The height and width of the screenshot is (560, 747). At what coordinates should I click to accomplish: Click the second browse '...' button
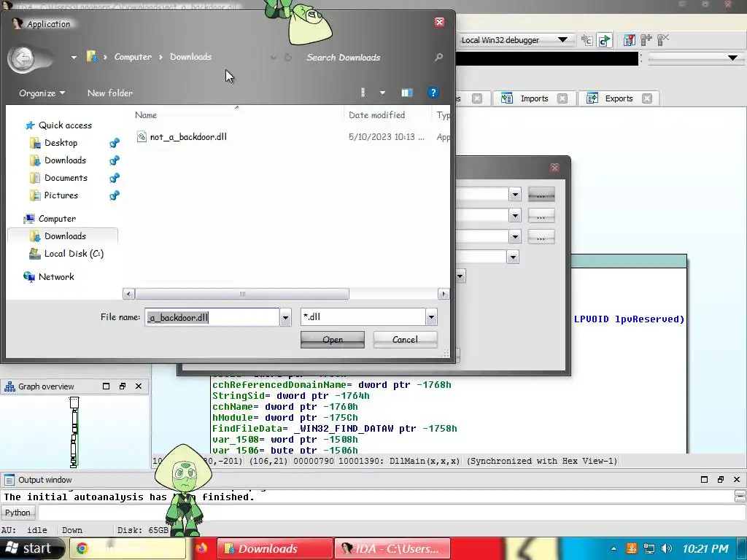(x=541, y=216)
